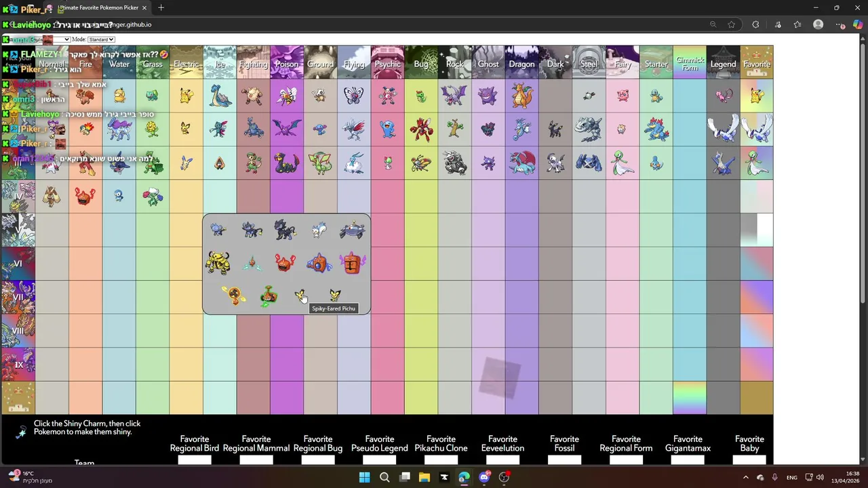Select Suicune in the Water column
This screenshot has width=868, height=488.
119,129
